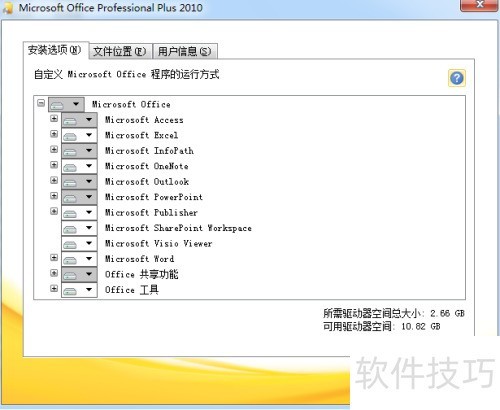Expand the Microsoft InfoPath node

54,149
